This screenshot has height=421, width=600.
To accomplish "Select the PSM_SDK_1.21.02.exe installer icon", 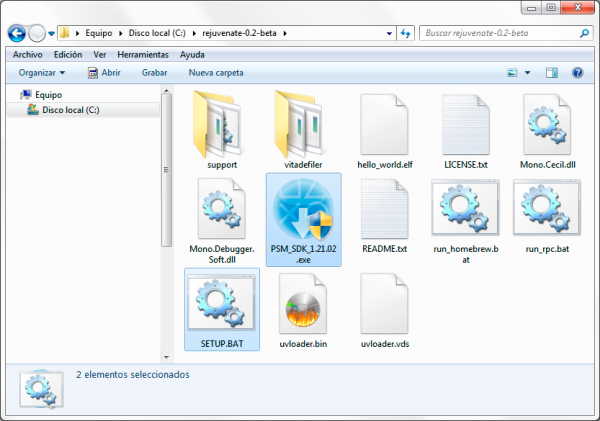I will coord(303,209).
